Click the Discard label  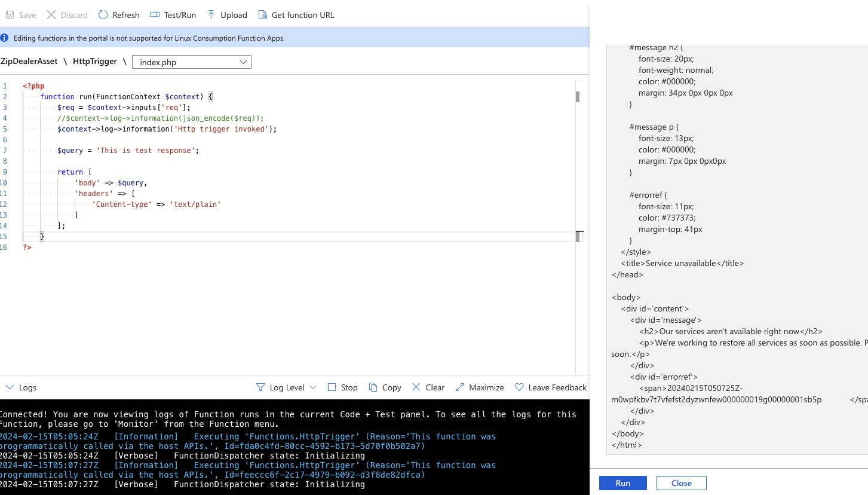[x=74, y=15]
